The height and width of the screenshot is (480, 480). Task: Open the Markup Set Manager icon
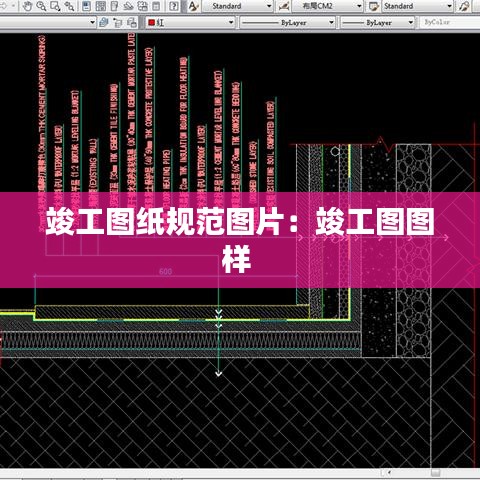[x=142, y=6]
